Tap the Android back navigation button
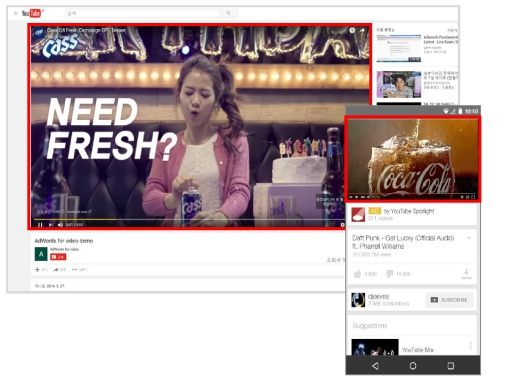Screen dimensions: 520x387 coord(375,366)
